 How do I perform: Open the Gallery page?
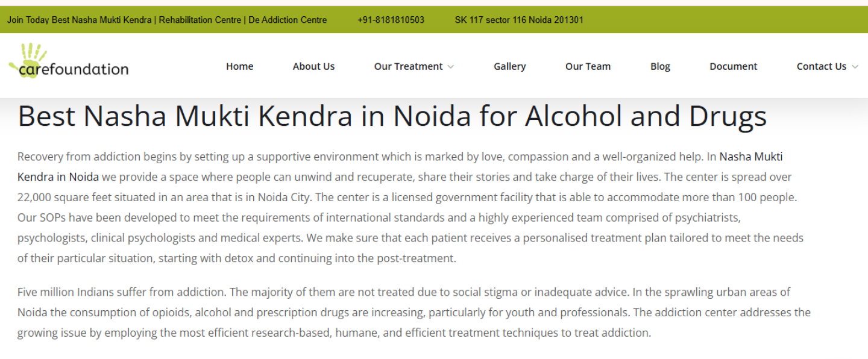(510, 66)
